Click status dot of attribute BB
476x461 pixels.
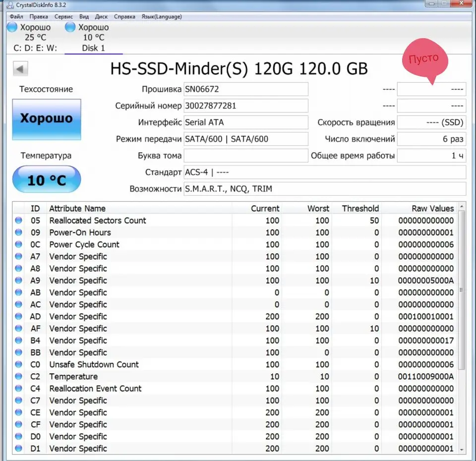coord(18,352)
